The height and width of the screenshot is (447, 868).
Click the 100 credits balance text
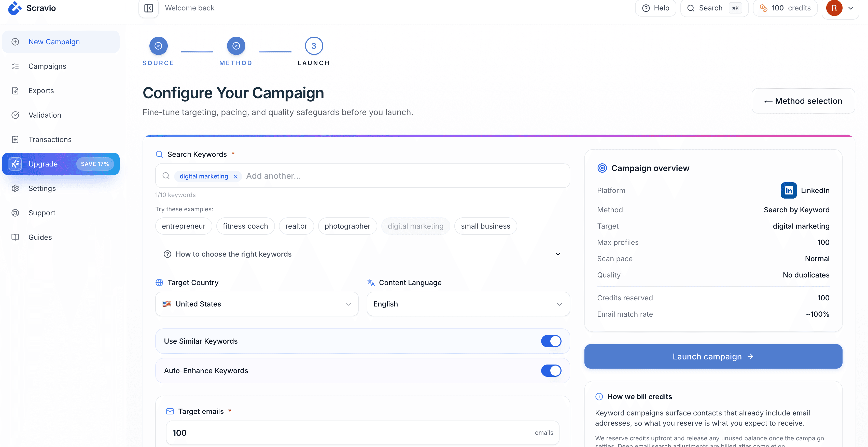pos(791,8)
